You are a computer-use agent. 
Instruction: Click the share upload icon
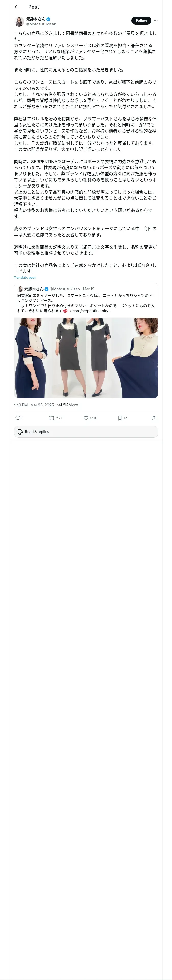[154, 418]
